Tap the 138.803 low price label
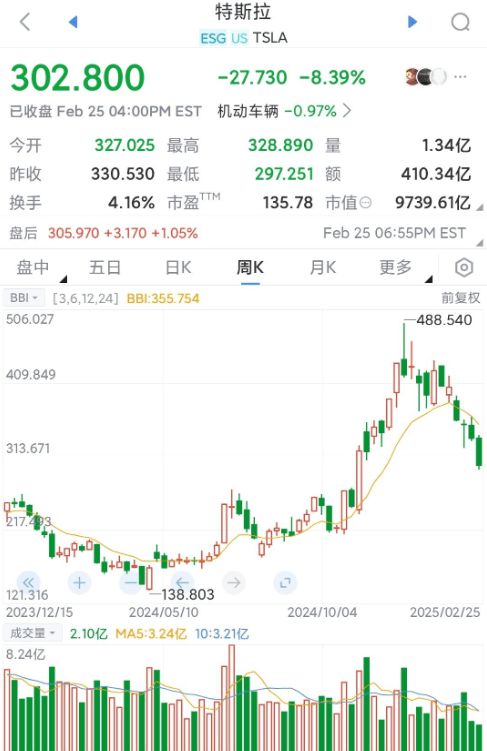This screenshot has width=487, height=751. point(188,594)
